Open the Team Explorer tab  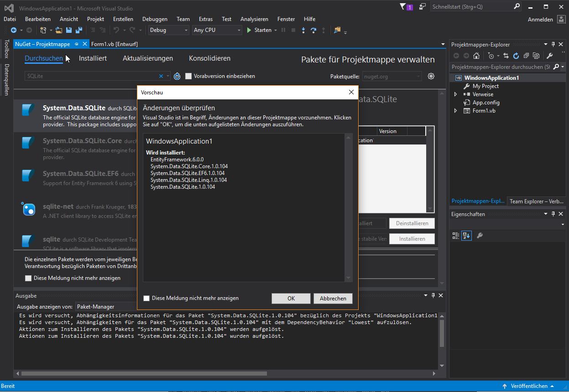click(537, 201)
